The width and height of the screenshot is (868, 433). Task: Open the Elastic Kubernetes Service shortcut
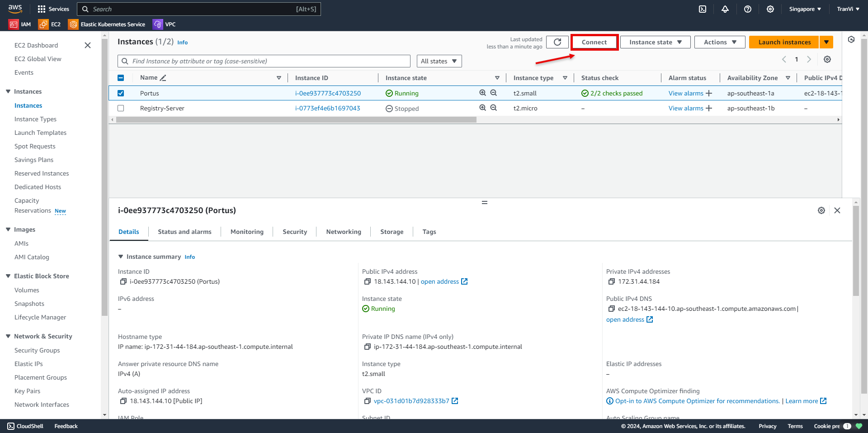(x=107, y=24)
